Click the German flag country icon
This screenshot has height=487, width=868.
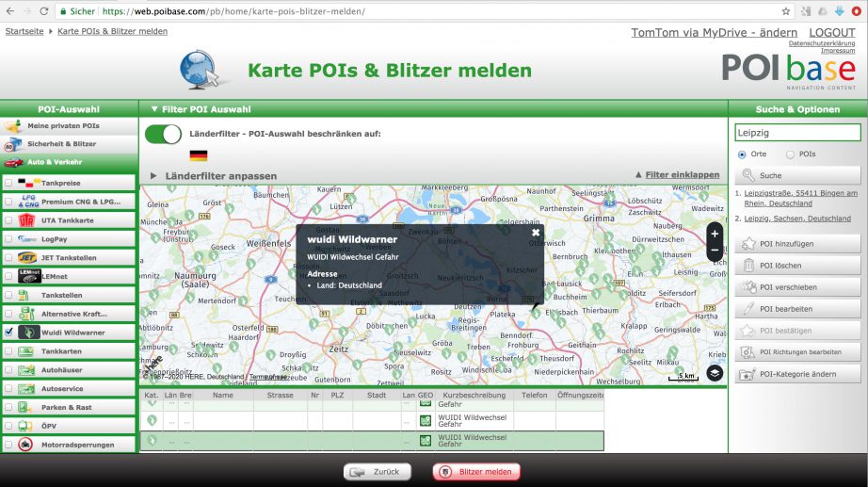pyautogui.click(x=198, y=155)
